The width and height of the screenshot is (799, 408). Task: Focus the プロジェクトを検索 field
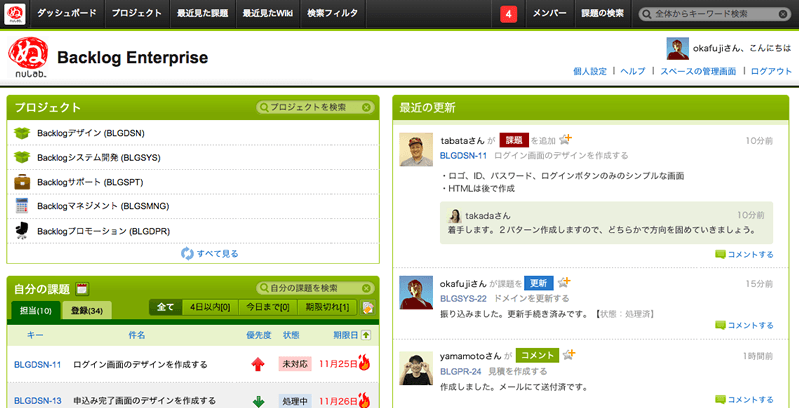coord(315,107)
